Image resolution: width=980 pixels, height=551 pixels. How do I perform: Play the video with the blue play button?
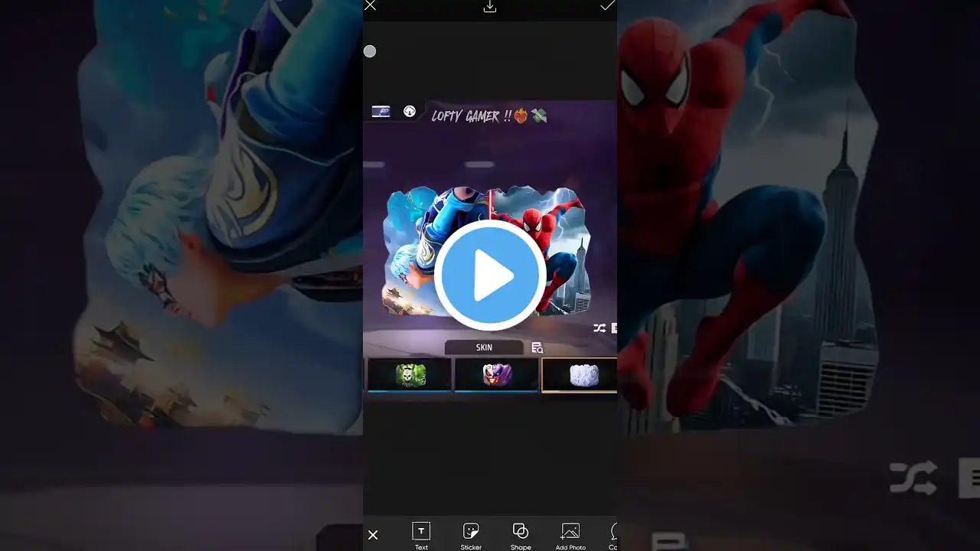(490, 275)
